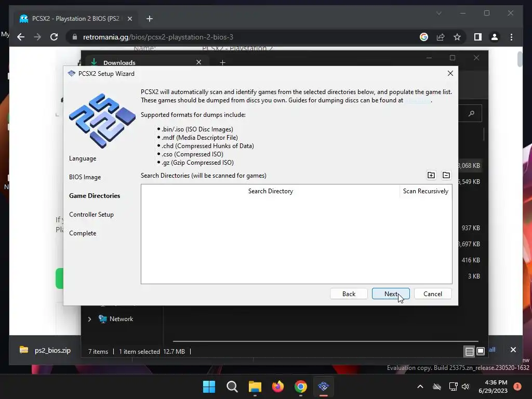Viewport: 532px width, 399px height.
Task: Click PCSX2 icon in wizard title bar
Action: (x=71, y=73)
